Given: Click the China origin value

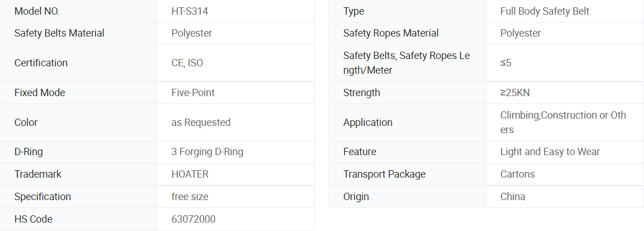Looking at the screenshot, I should coord(513,196).
